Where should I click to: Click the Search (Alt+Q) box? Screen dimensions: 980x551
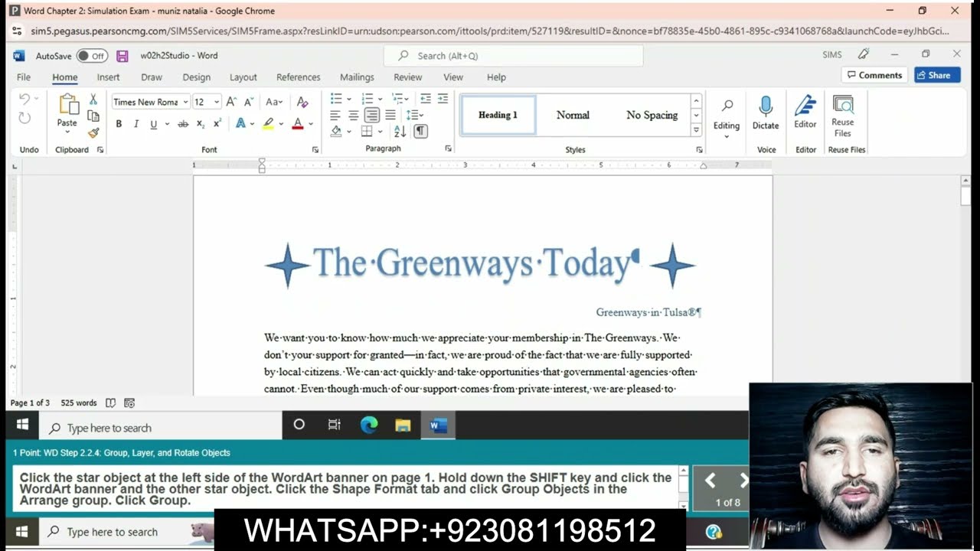[x=513, y=56]
